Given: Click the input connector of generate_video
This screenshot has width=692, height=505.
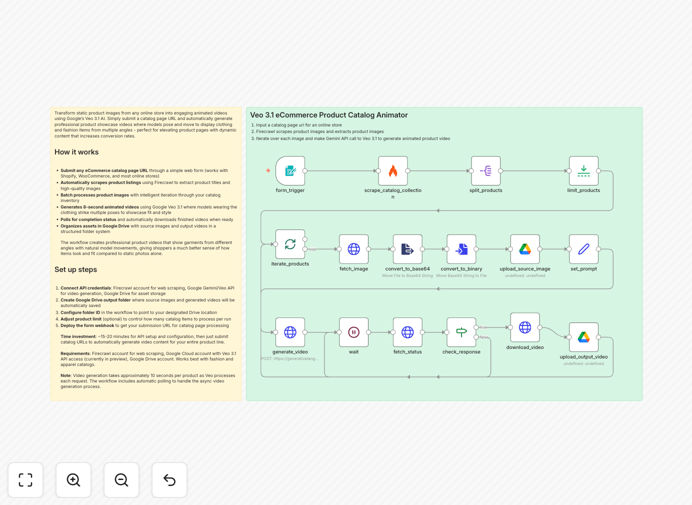Looking at the screenshot, I should click(x=275, y=332).
